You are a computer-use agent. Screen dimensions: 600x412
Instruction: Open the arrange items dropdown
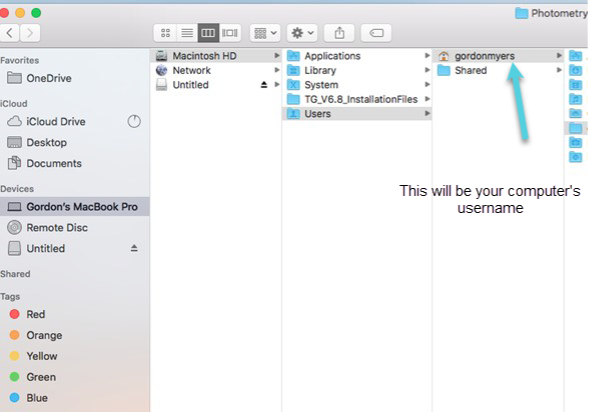pos(265,33)
